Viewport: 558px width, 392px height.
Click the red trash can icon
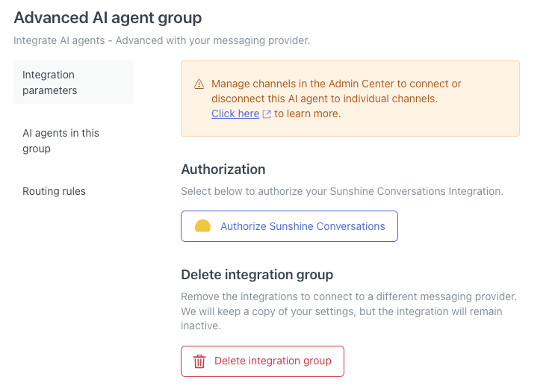(x=199, y=361)
